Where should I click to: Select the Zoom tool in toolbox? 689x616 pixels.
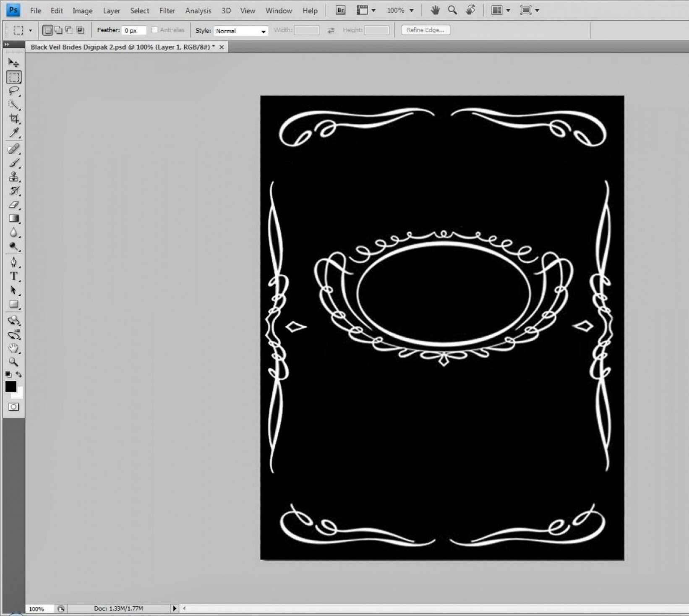pyautogui.click(x=13, y=362)
